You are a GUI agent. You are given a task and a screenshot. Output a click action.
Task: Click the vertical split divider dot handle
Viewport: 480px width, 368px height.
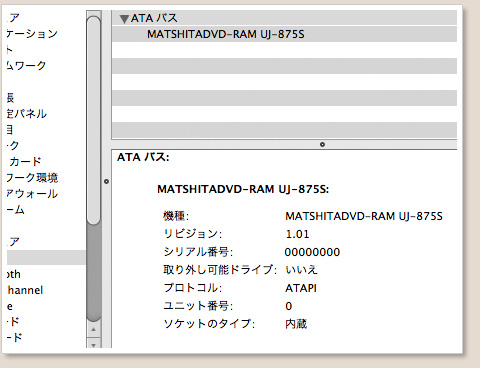click(106, 182)
